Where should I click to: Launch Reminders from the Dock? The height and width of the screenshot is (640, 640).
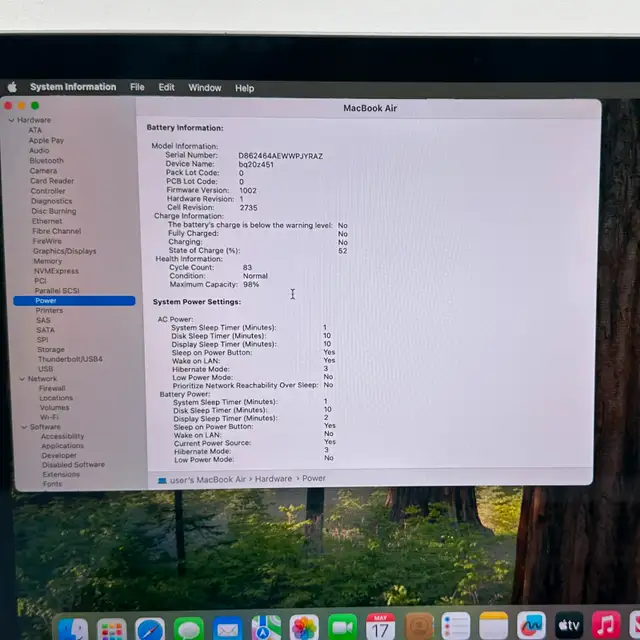coord(456,626)
